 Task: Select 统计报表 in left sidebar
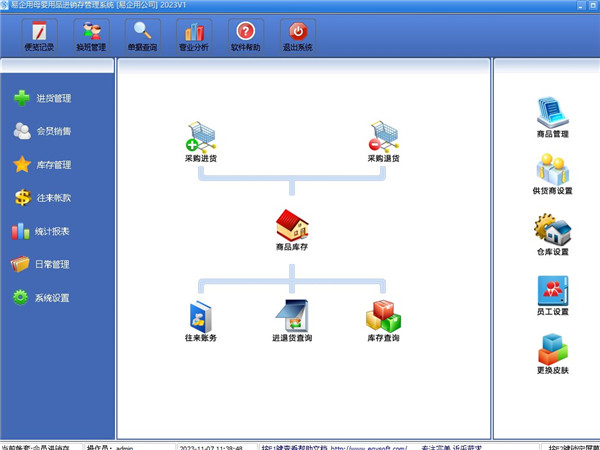tap(41, 231)
